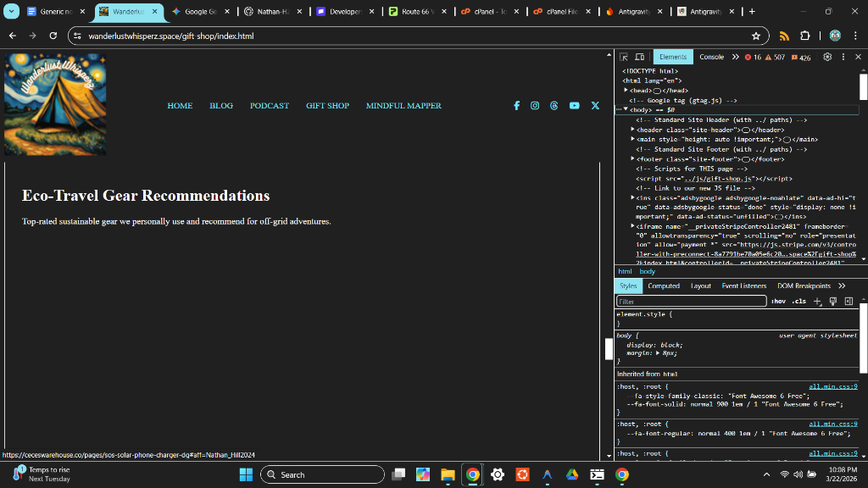Toggle the :hov element state panel
The height and width of the screenshot is (488, 868).
[x=778, y=301]
